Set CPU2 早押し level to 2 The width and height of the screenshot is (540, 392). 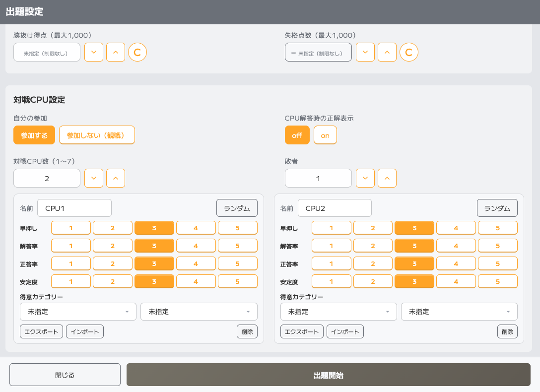[373, 228]
